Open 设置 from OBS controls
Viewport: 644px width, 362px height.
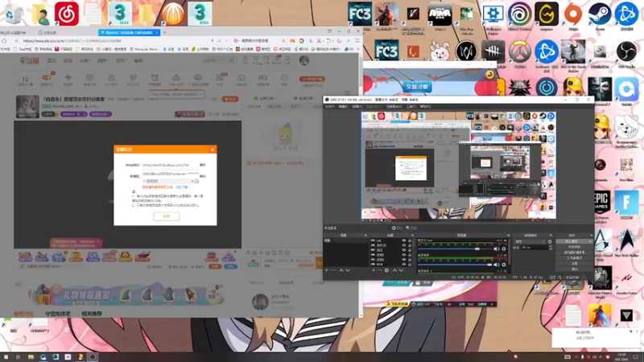point(574,263)
